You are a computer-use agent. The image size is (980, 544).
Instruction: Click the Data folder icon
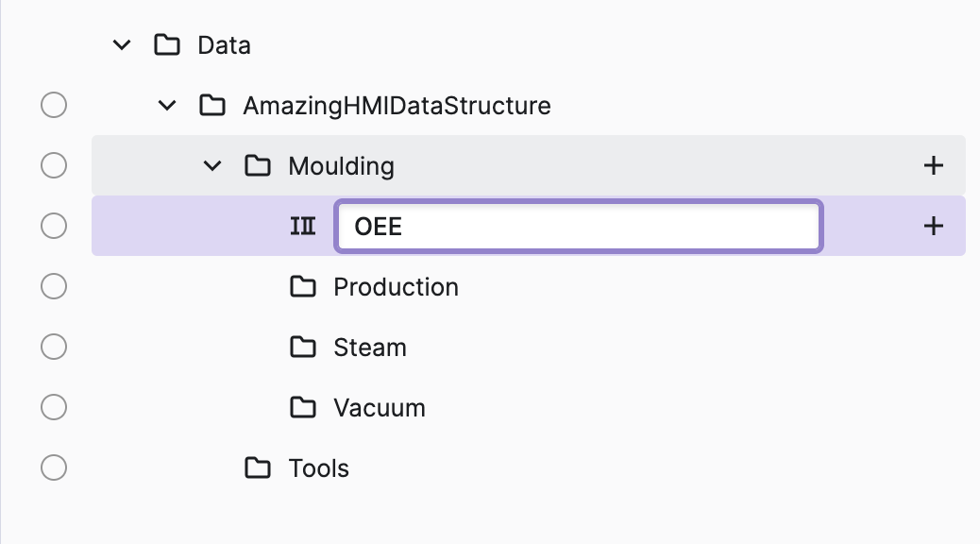click(167, 45)
